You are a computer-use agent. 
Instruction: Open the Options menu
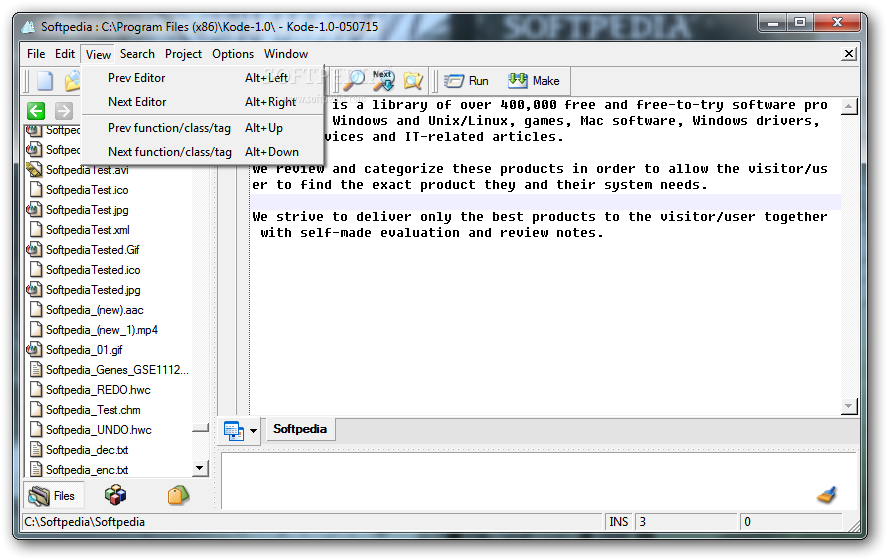coord(233,54)
